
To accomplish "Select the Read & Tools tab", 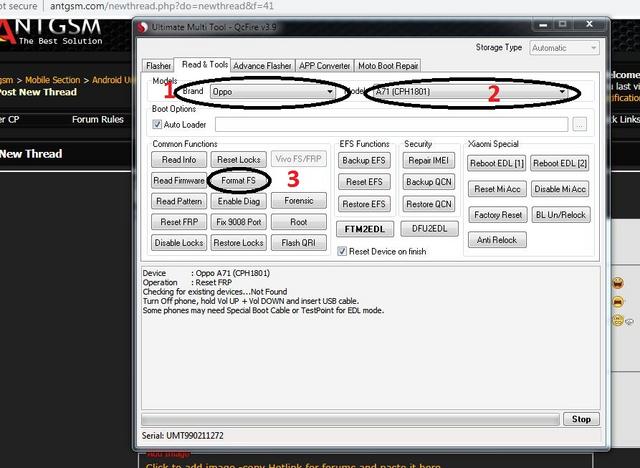I will click(204, 64).
